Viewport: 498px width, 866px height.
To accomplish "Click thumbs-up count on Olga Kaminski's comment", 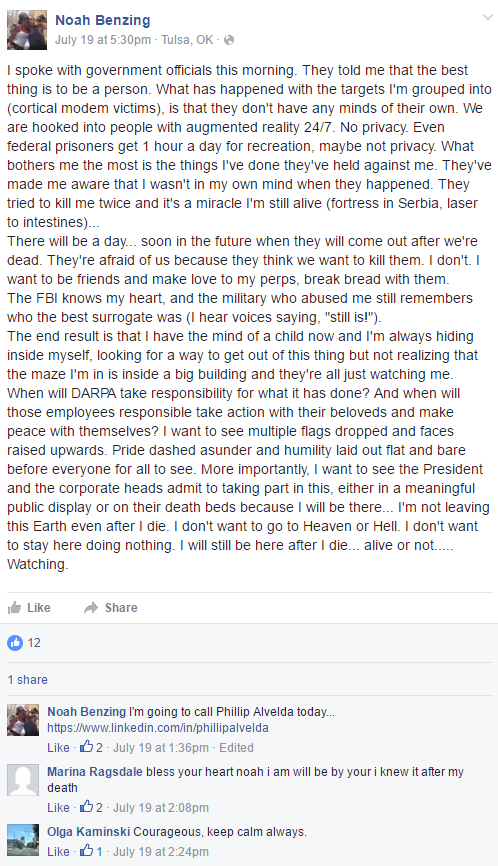I will coord(91,851).
